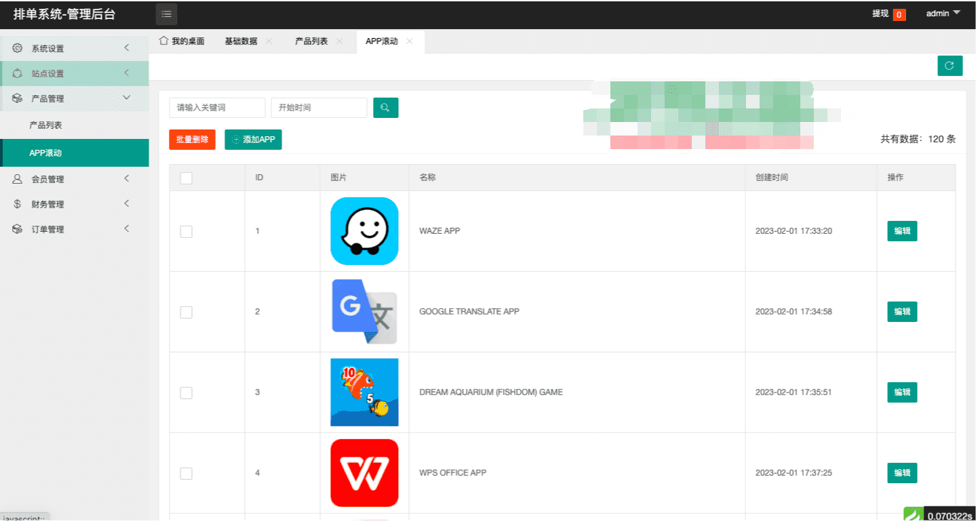
Task: Click the Waze app thumbnail image
Action: click(x=364, y=231)
